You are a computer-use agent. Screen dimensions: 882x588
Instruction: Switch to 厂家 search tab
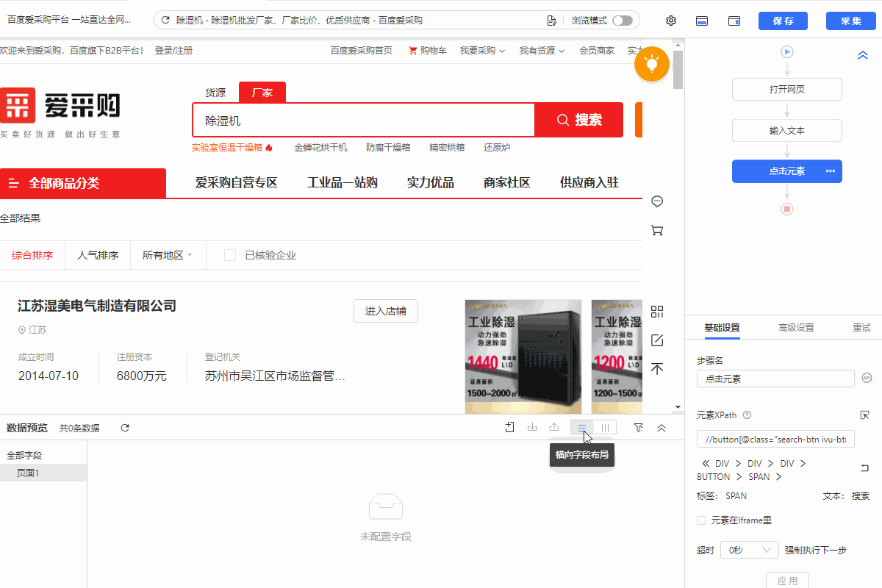[x=262, y=93]
